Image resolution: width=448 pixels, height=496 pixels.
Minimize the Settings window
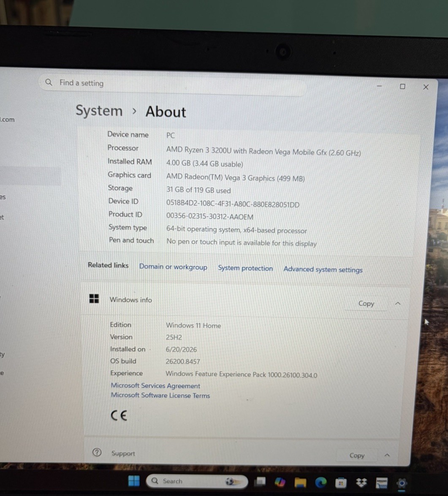coord(380,86)
